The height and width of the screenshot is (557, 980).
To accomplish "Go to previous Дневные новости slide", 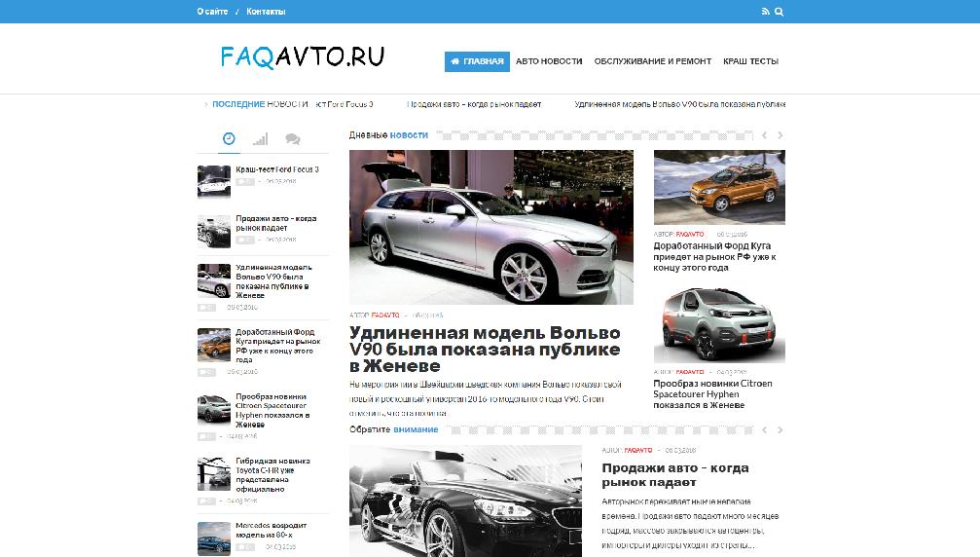I will pos(764,135).
